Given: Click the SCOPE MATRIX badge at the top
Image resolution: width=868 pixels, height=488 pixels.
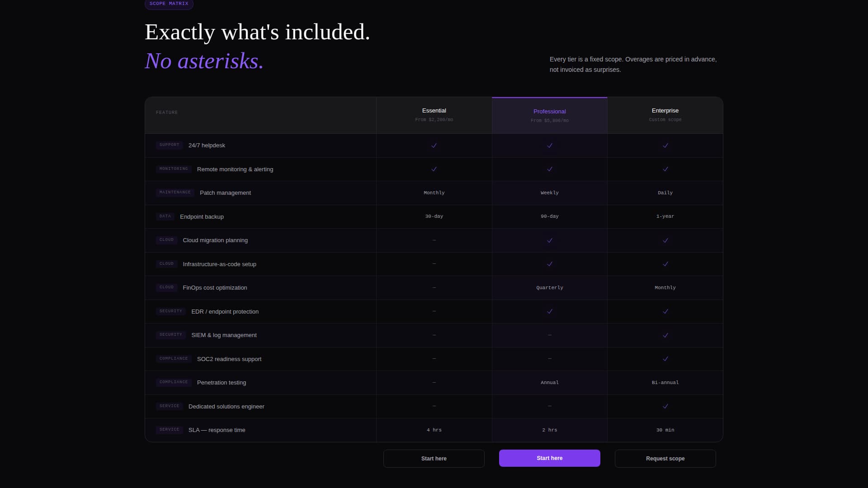Looking at the screenshot, I should (x=169, y=5).
